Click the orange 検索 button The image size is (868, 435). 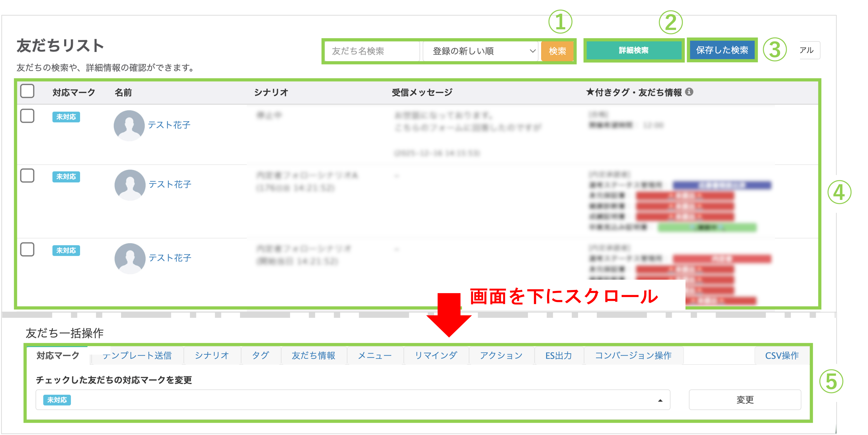click(557, 51)
